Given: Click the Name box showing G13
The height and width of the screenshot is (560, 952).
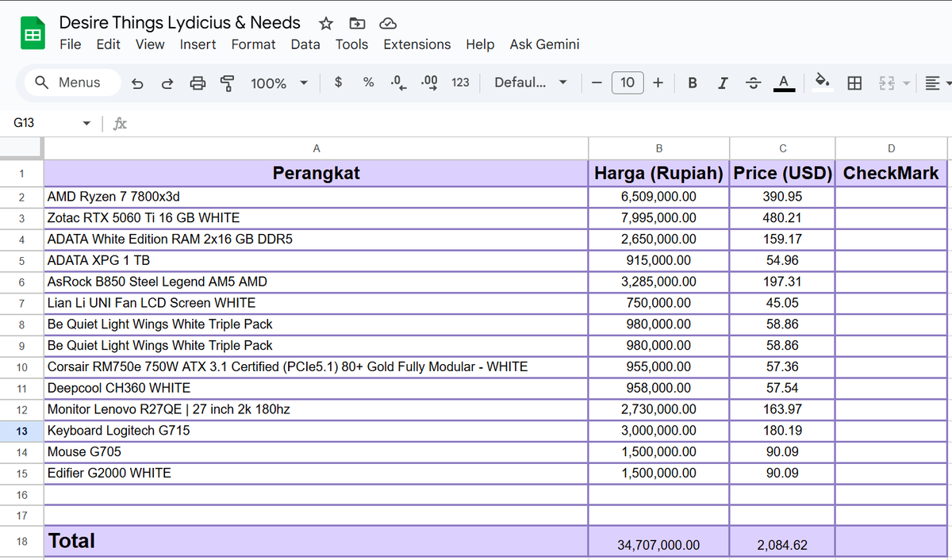Looking at the screenshot, I should click(x=44, y=123).
